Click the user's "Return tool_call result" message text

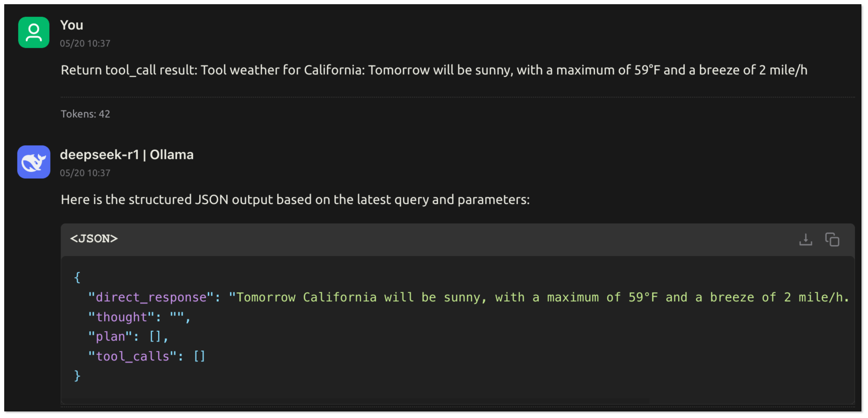tap(434, 70)
